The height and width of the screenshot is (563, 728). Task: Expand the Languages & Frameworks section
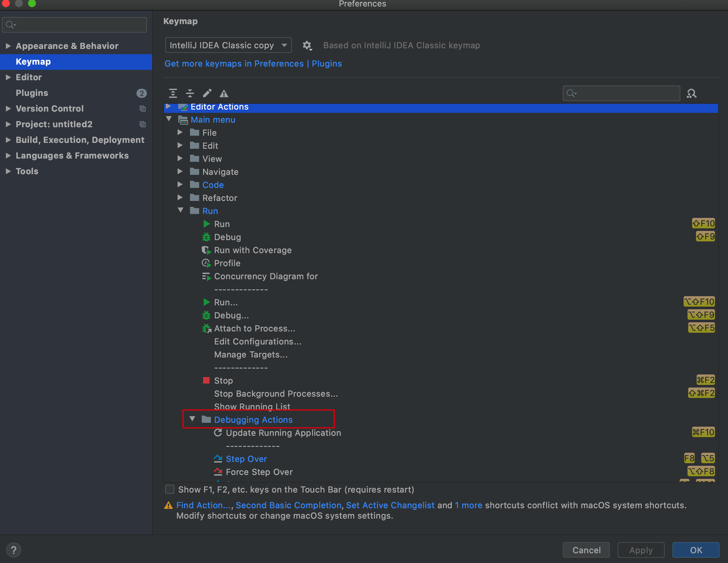(8, 155)
